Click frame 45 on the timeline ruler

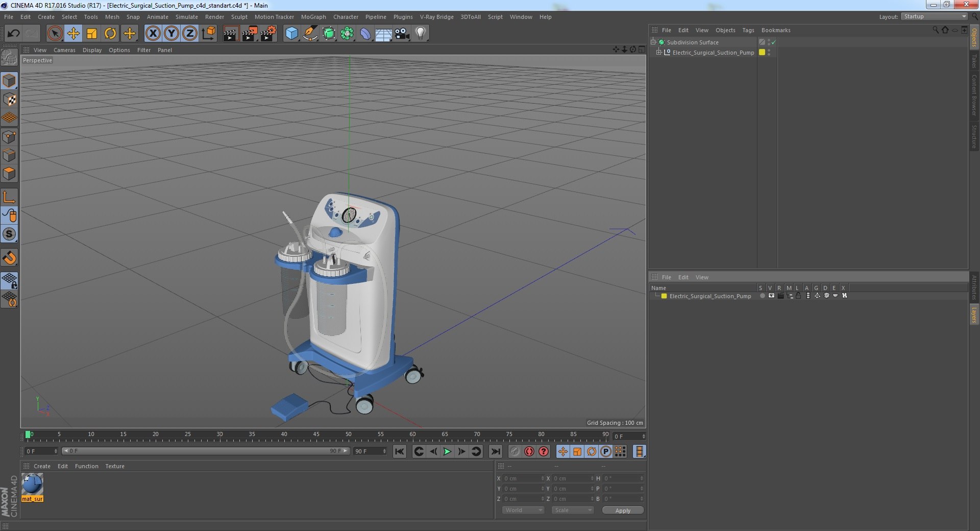(316, 435)
